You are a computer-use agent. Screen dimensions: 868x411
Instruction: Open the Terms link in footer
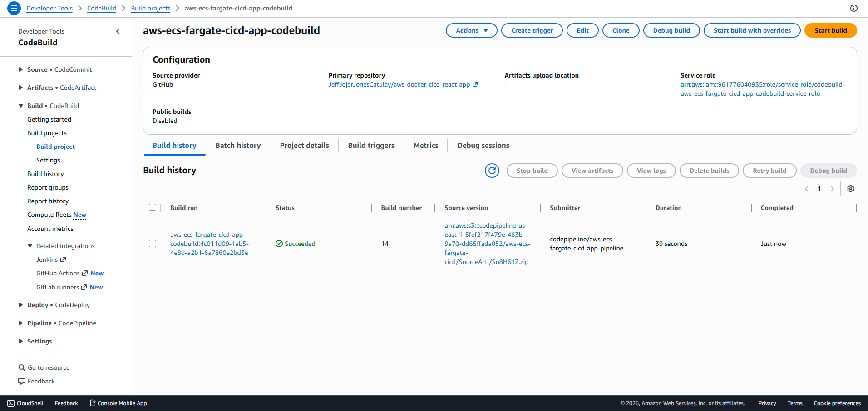pos(794,403)
